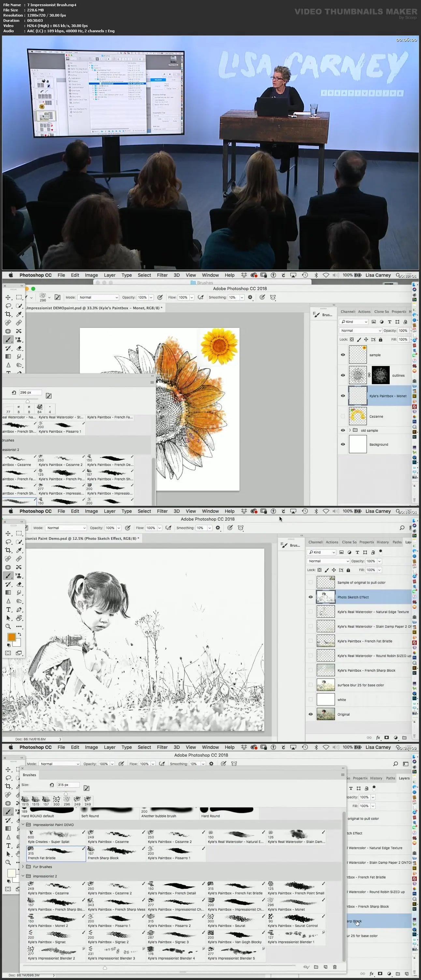The height and width of the screenshot is (980, 421).
Task: Show the surface blur 25 for base color layer
Action: 310,685
